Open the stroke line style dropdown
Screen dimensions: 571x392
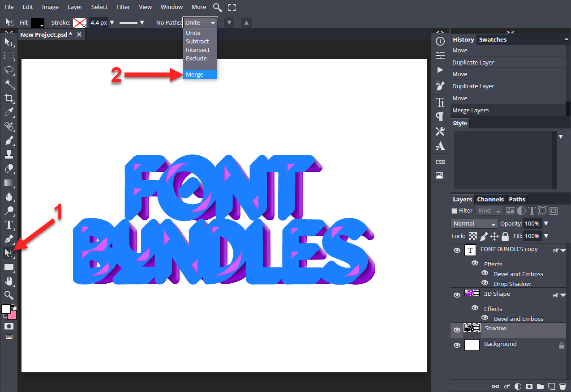click(132, 22)
